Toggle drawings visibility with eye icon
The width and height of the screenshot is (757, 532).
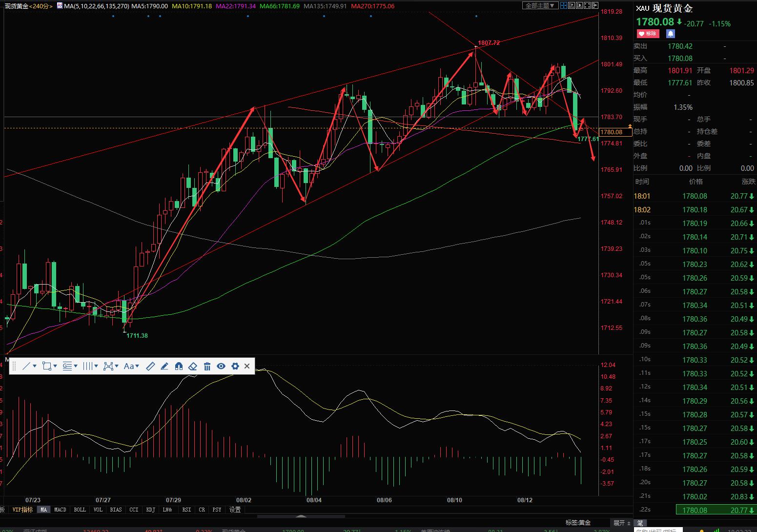click(221, 366)
